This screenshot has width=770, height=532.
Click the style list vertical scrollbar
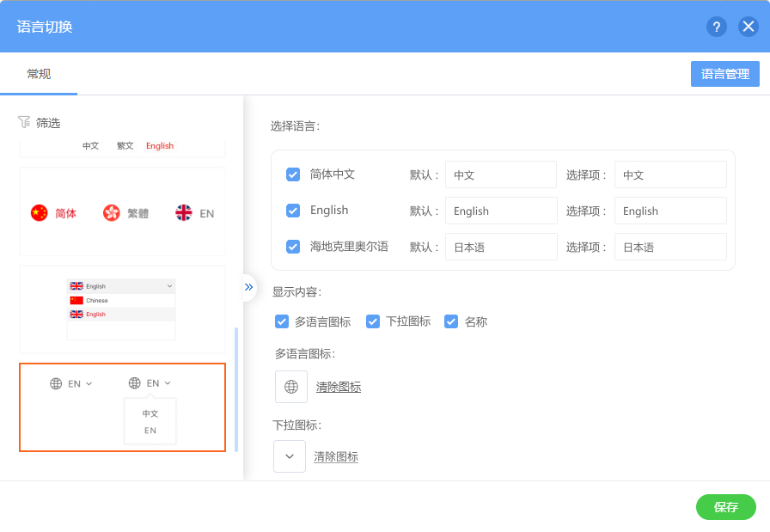click(236, 389)
